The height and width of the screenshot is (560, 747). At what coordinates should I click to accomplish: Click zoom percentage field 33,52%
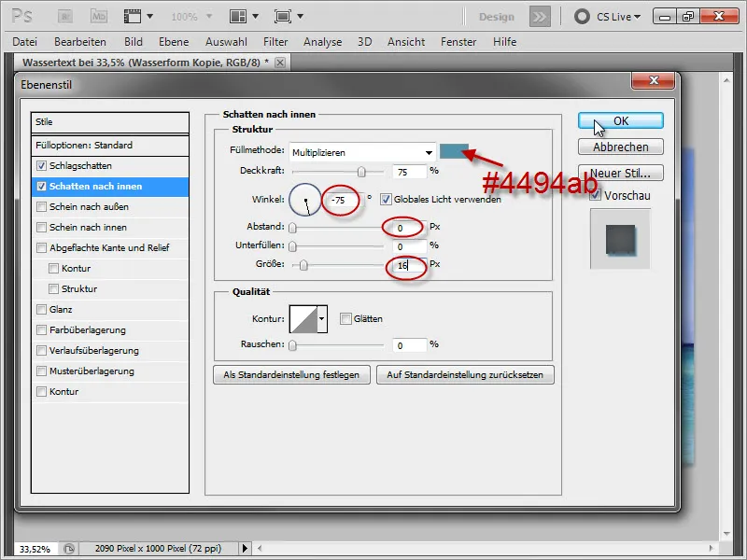point(35,549)
